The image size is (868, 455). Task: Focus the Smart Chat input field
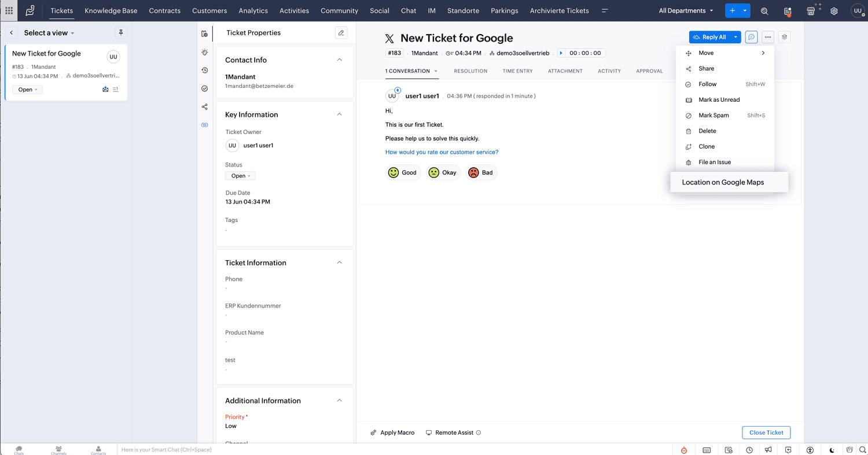(x=396, y=450)
